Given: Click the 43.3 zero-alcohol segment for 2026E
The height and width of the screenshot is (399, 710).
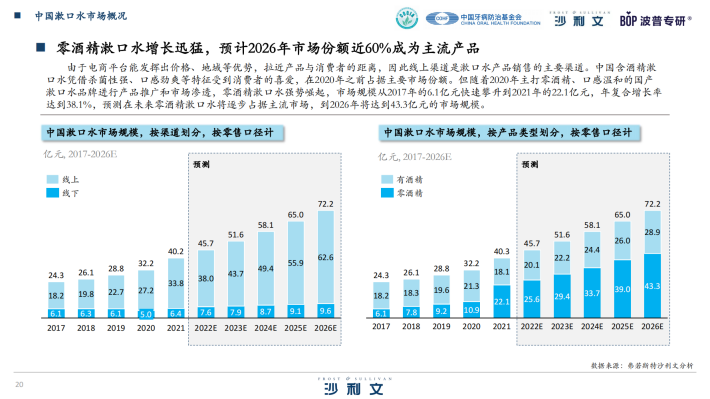Looking at the screenshot, I should [652, 286].
